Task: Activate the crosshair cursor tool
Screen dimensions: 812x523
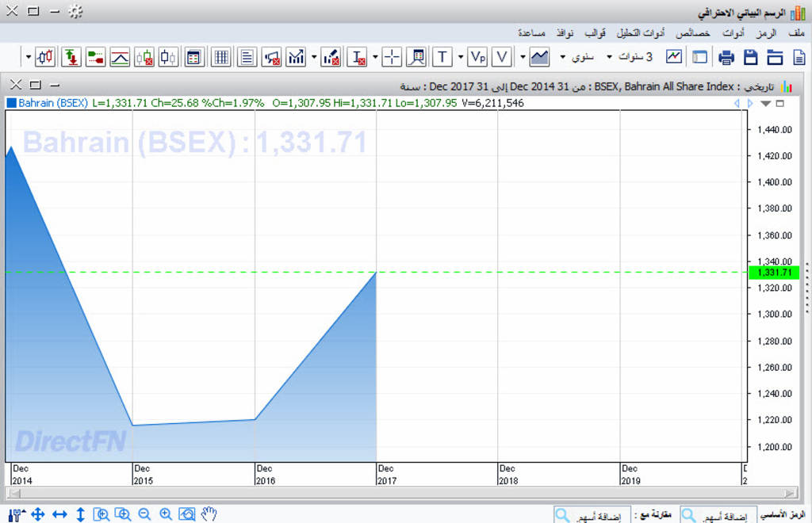Action: 392,57
